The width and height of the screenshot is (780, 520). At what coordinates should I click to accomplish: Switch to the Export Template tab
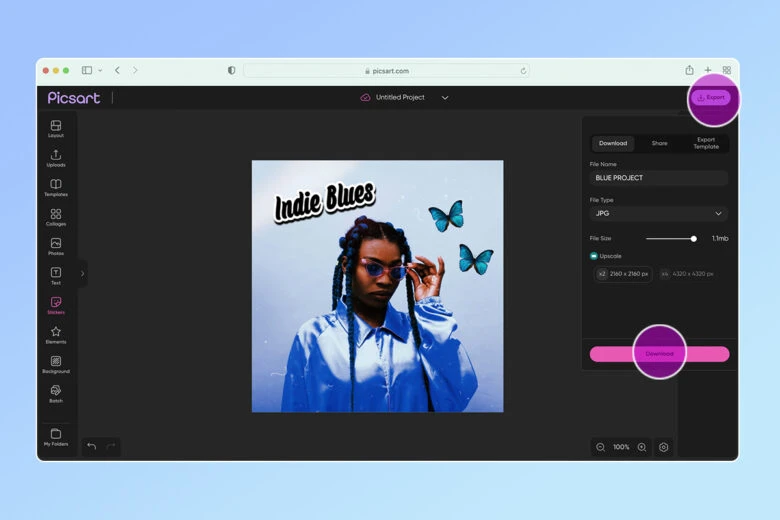706,143
